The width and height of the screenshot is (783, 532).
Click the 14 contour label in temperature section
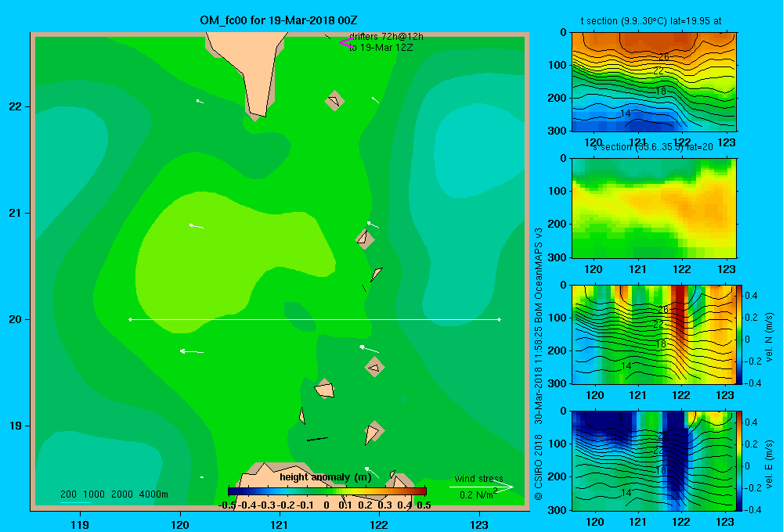point(626,113)
